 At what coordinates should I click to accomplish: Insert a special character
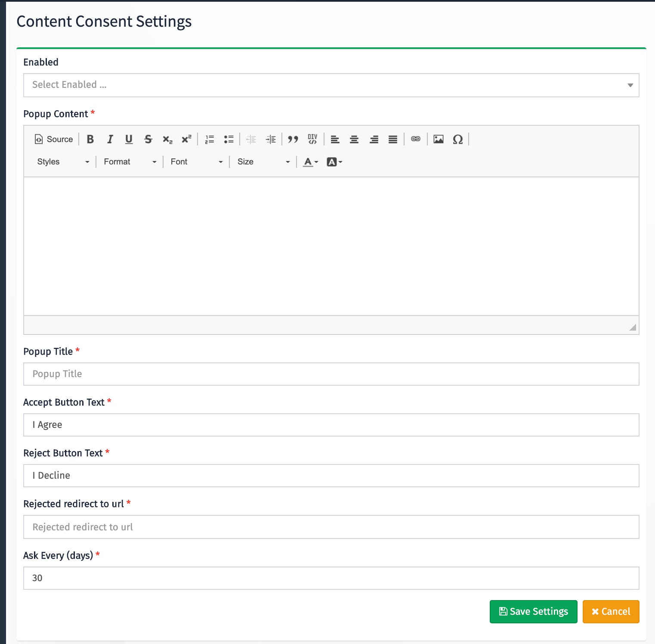click(457, 139)
